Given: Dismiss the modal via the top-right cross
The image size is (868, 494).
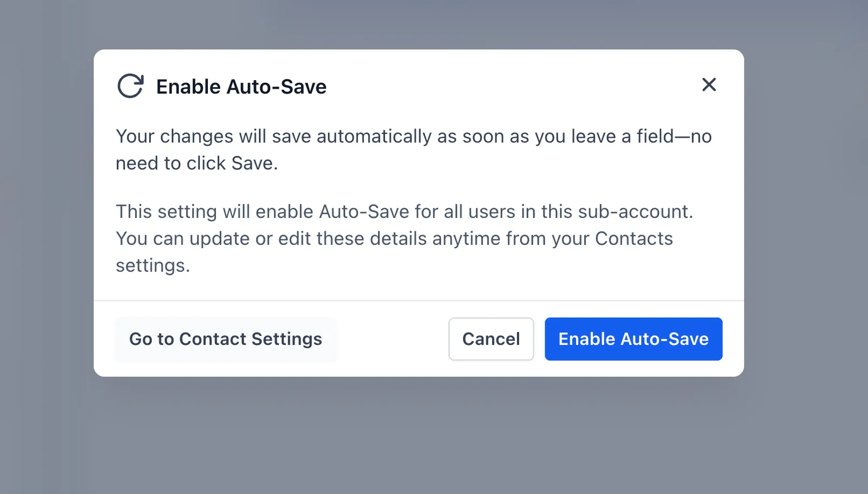Looking at the screenshot, I should point(709,85).
